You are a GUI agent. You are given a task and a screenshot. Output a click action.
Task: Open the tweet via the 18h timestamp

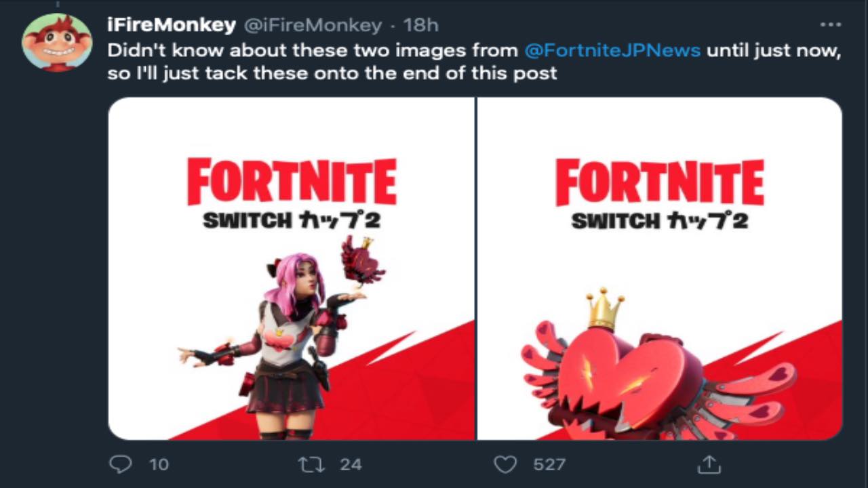click(x=420, y=25)
